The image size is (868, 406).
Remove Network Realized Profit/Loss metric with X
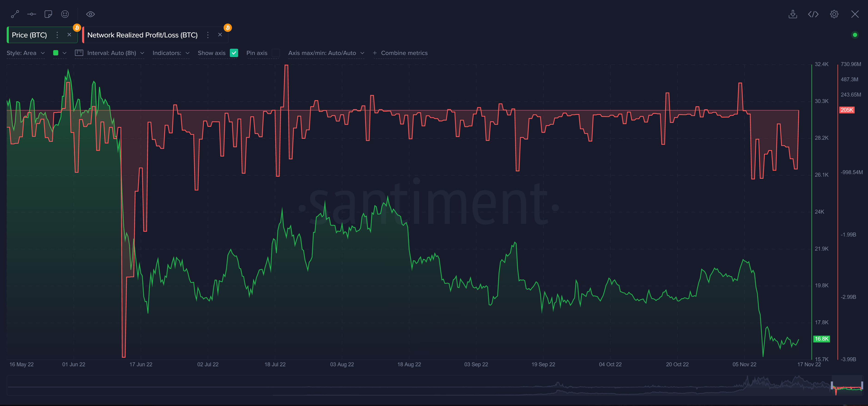click(220, 35)
